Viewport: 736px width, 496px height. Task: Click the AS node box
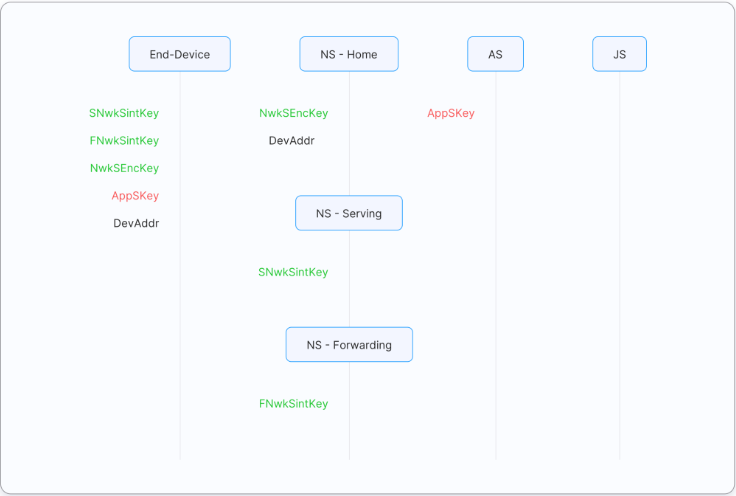pos(495,54)
